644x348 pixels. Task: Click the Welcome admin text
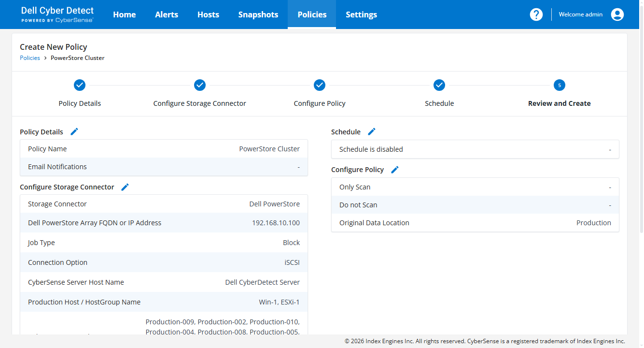(x=581, y=14)
